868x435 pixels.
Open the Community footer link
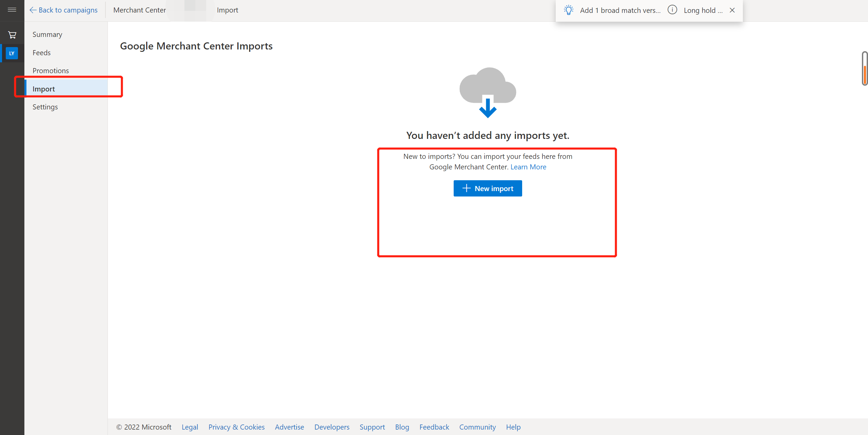[477, 427]
